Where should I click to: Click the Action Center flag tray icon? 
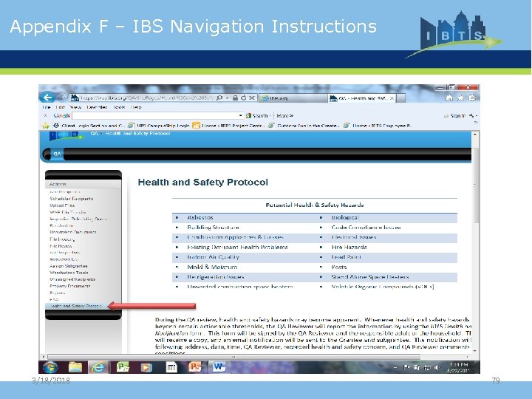click(406, 367)
